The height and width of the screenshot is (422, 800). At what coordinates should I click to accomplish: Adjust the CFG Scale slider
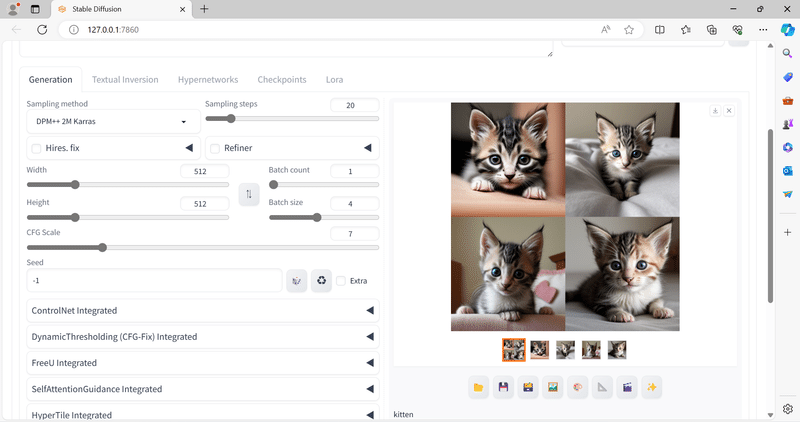click(203, 247)
